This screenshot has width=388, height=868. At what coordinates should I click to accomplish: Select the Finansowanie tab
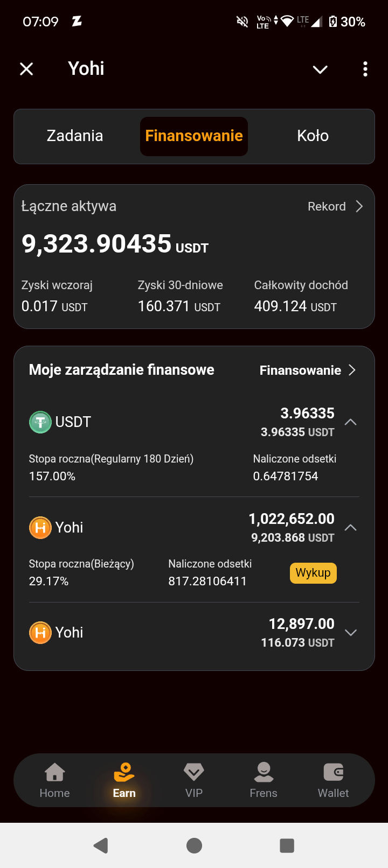[x=194, y=136]
